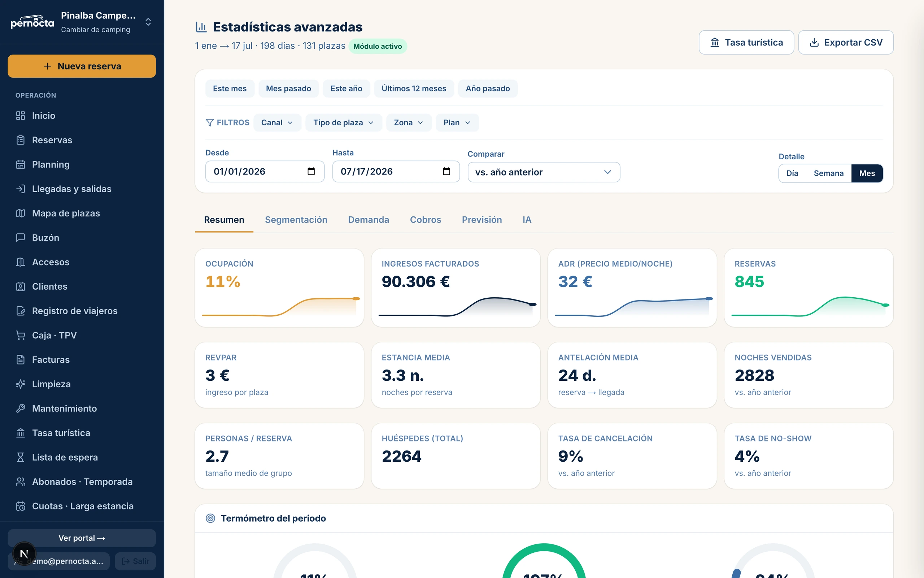This screenshot has height=578, width=924.
Task: Click the round N avatar badge
Action: point(24,553)
